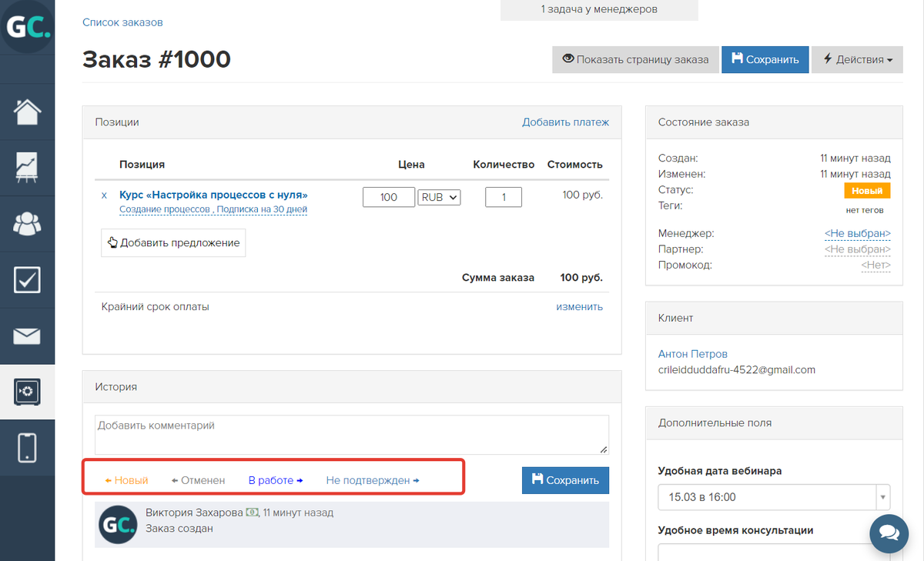Open the users group icon in sidebar

click(27, 224)
